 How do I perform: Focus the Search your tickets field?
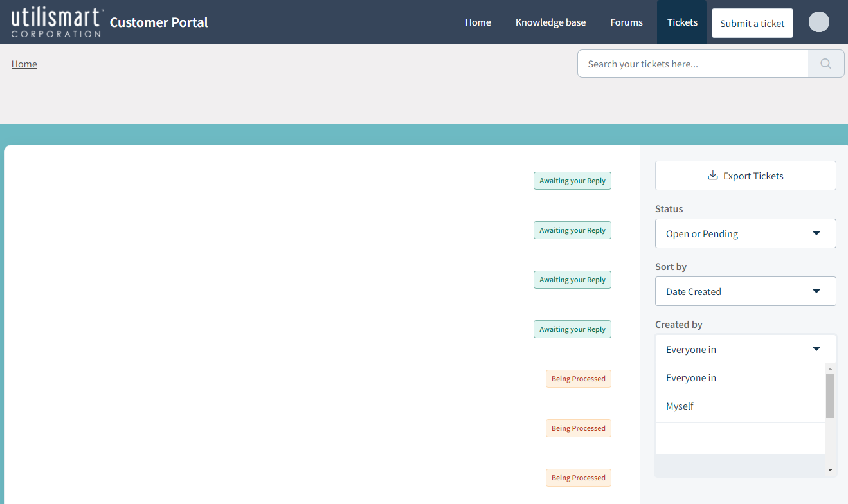(693, 64)
